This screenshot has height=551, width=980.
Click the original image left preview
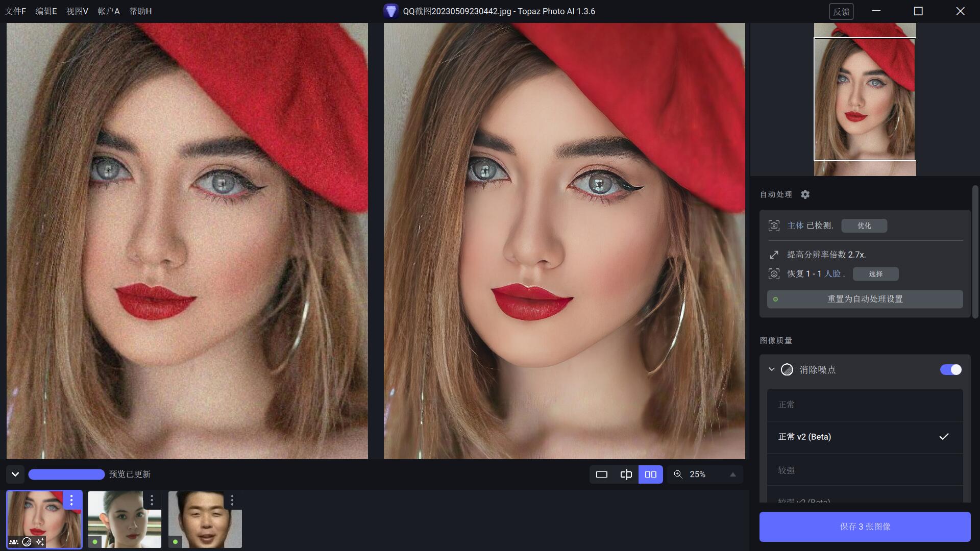[187, 241]
